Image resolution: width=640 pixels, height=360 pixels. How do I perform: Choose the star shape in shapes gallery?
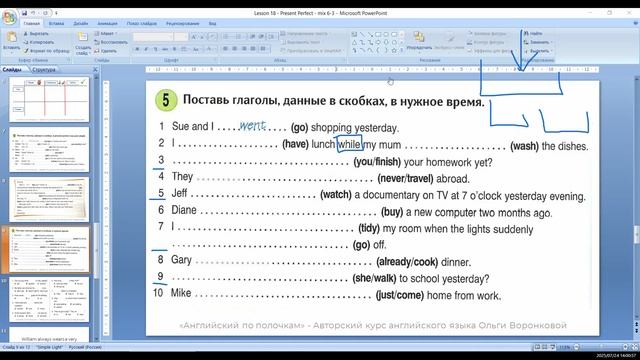pyautogui.click(x=394, y=50)
